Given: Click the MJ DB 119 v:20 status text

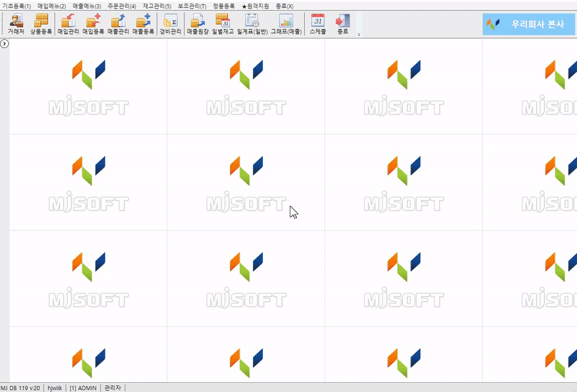Looking at the screenshot, I should (20, 388).
